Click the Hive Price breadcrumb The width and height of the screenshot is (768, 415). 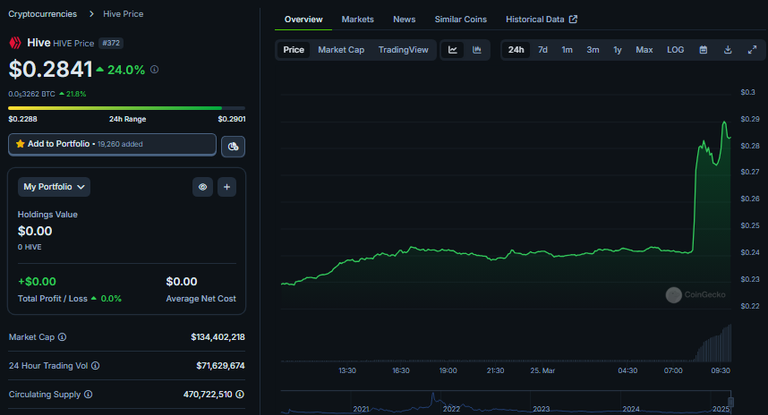pos(123,14)
